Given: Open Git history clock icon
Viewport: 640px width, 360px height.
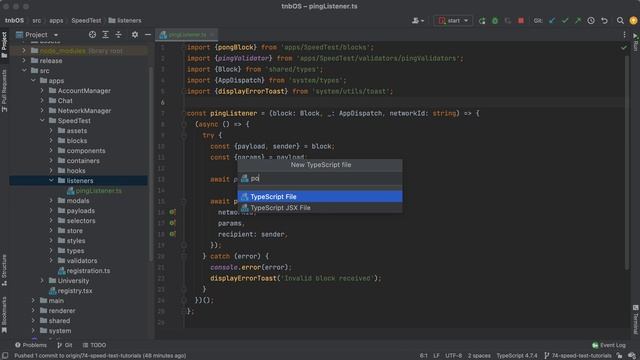Looking at the screenshot, I should click(x=591, y=20).
